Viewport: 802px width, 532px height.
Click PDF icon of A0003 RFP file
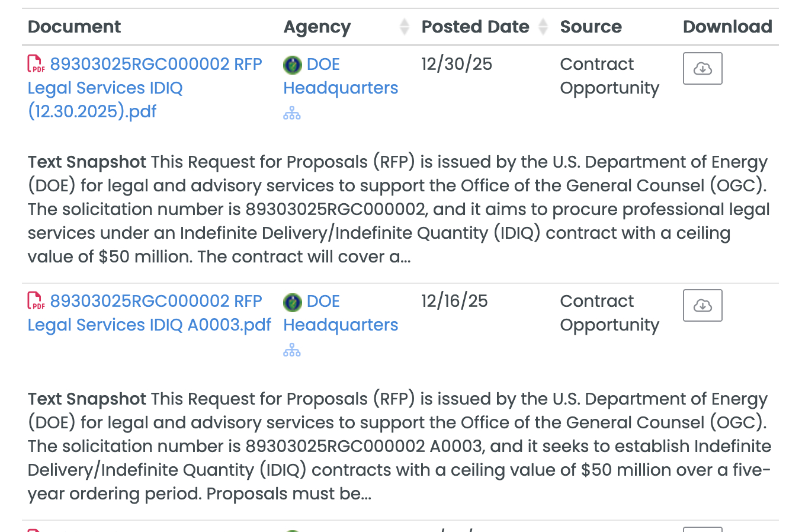(36, 301)
